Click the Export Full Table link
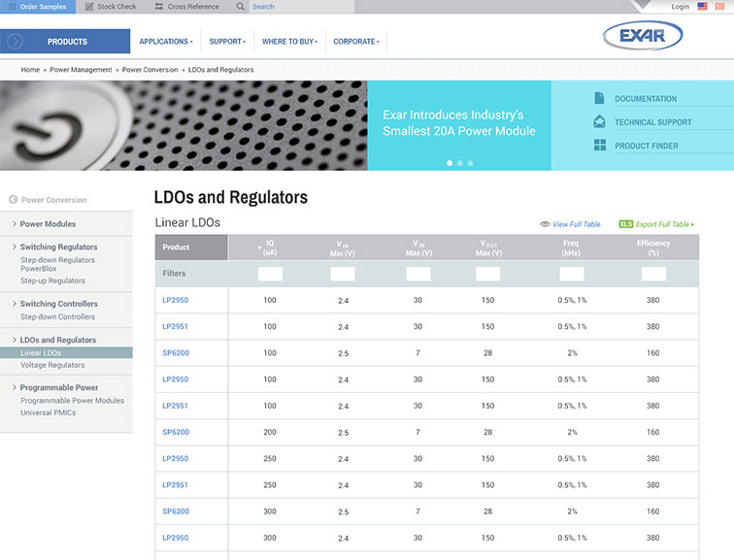734x560 pixels. coord(664,224)
